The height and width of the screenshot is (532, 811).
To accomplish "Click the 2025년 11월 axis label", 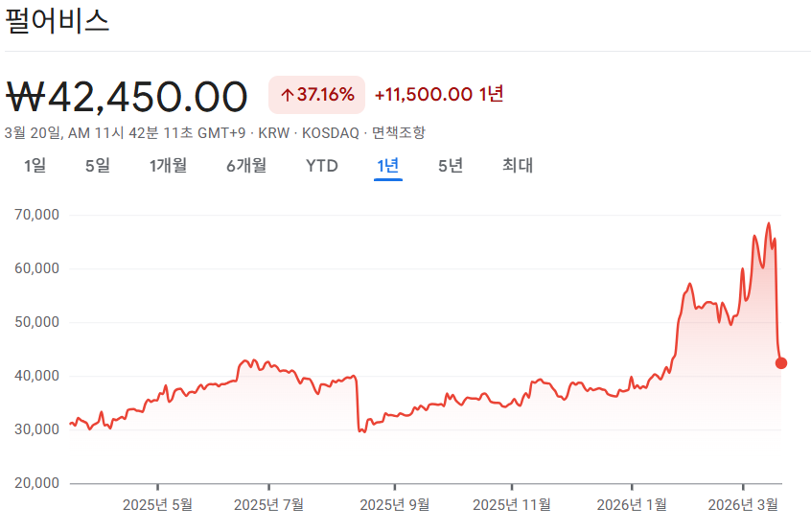I will (x=512, y=504).
